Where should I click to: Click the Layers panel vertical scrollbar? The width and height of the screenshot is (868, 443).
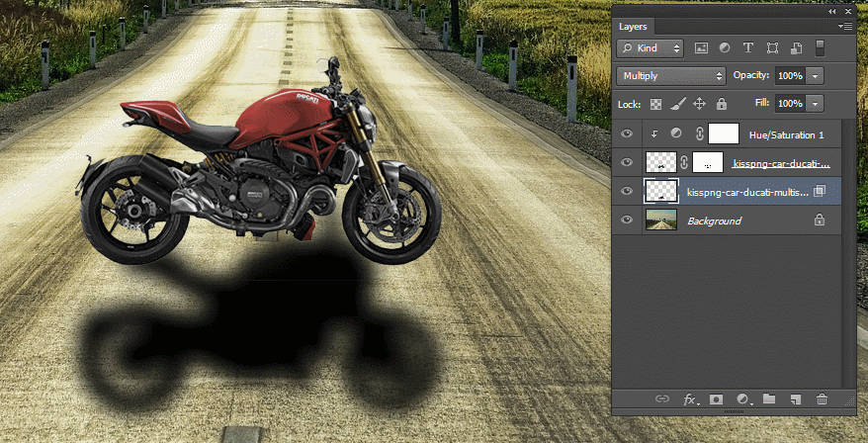pos(848,253)
